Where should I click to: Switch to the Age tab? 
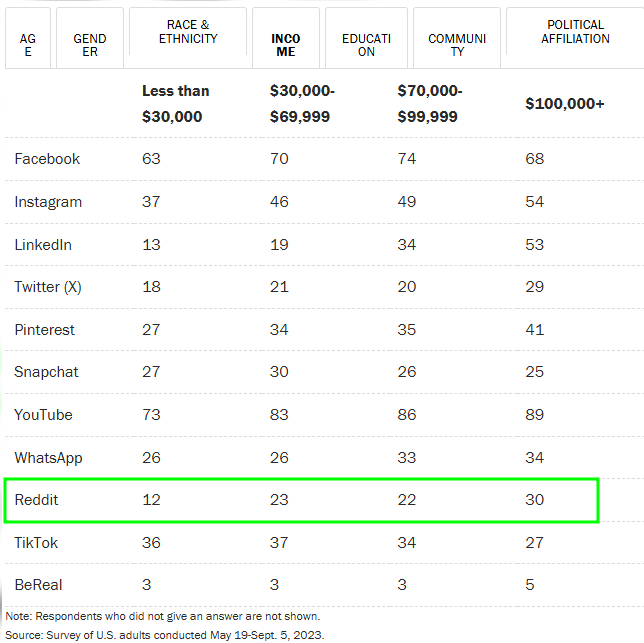pyautogui.click(x=27, y=39)
